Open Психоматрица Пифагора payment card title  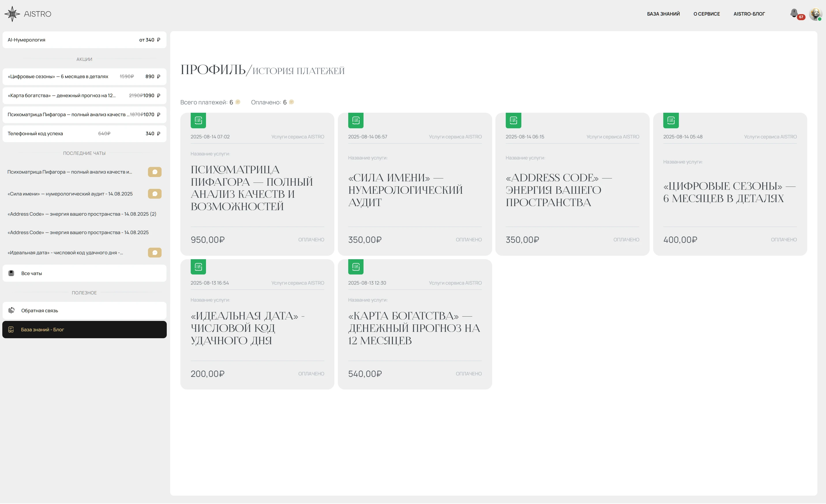click(252, 188)
